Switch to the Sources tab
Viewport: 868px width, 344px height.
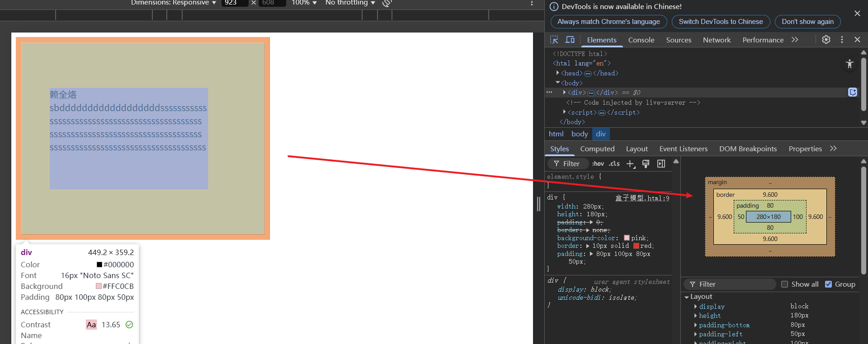click(x=679, y=40)
